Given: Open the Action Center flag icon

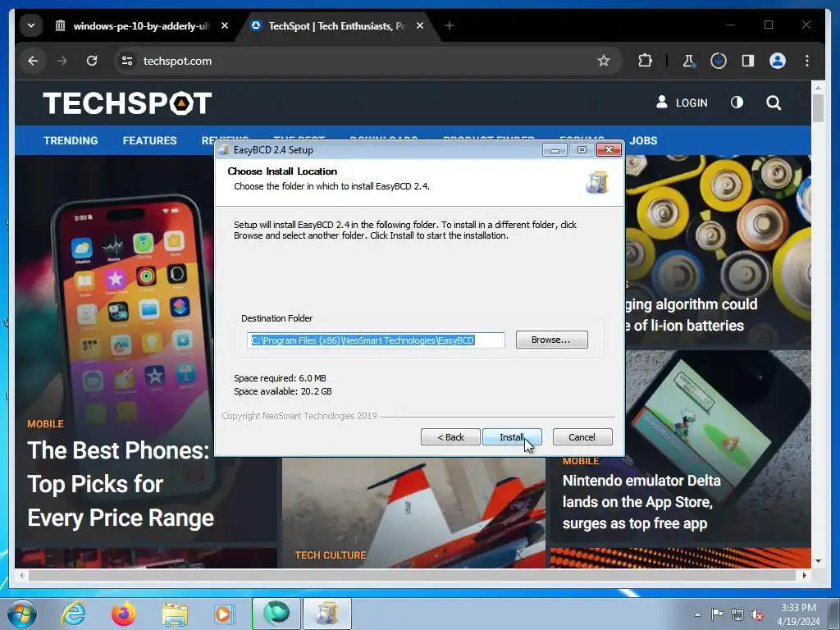Looking at the screenshot, I should pos(717,614).
